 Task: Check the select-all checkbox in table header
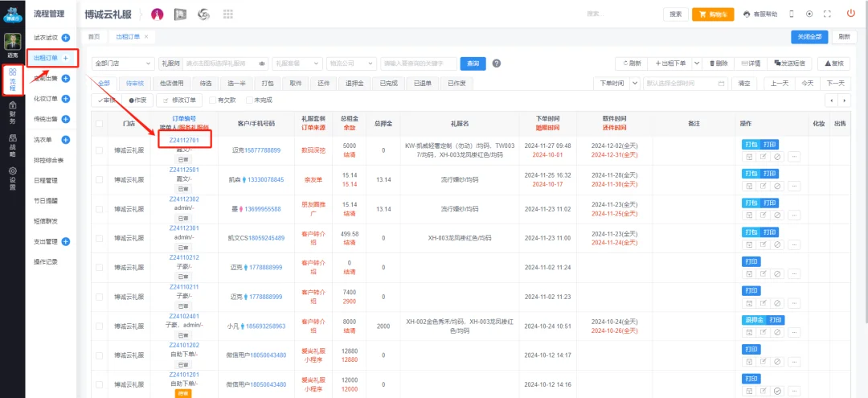coord(100,123)
